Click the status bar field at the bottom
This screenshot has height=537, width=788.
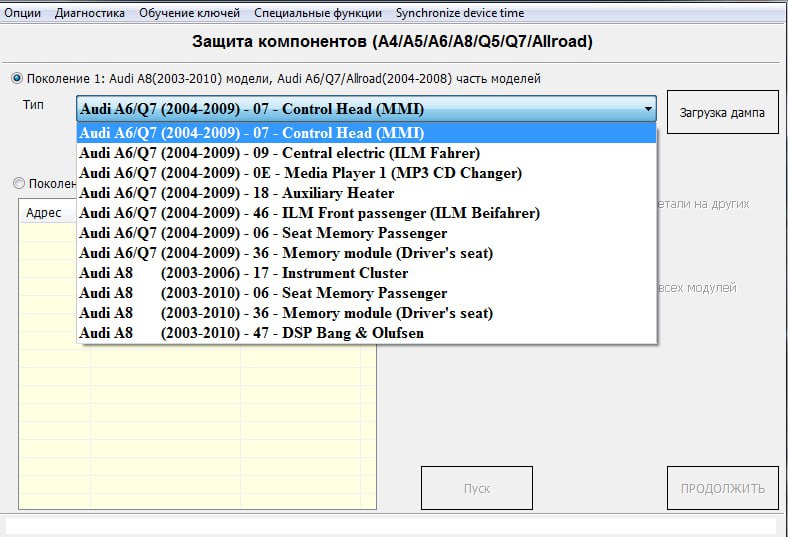(390, 526)
